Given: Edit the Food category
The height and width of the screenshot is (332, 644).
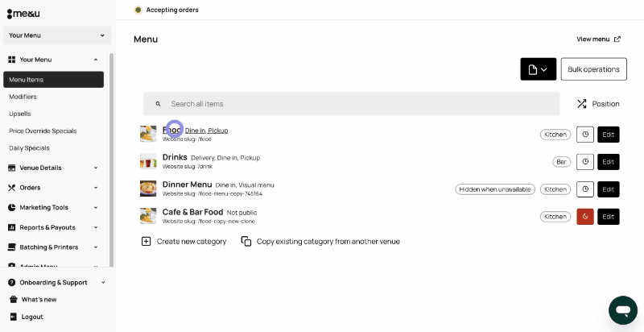Looking at the screenshot, I should coord(609,135).
